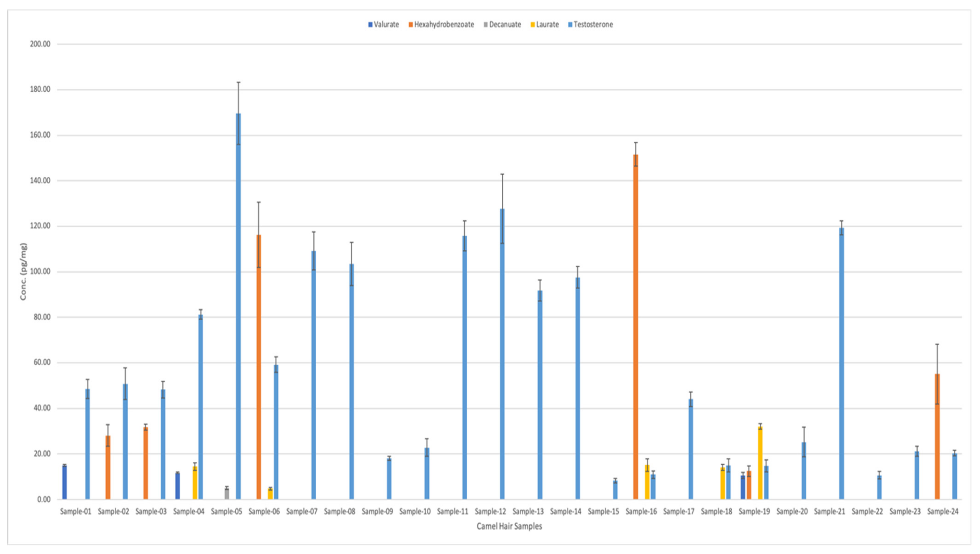Click the Decanuate legend entry

click(x=504, y=25)
